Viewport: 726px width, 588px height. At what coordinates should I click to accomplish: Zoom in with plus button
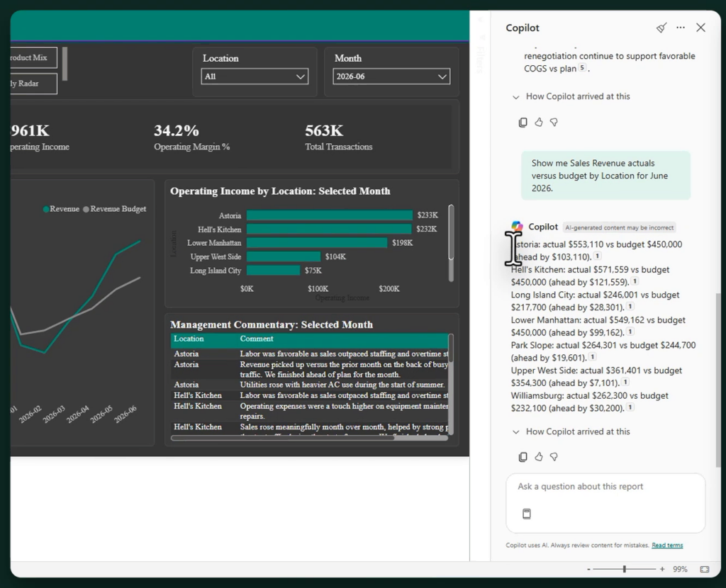pos(662,570)
